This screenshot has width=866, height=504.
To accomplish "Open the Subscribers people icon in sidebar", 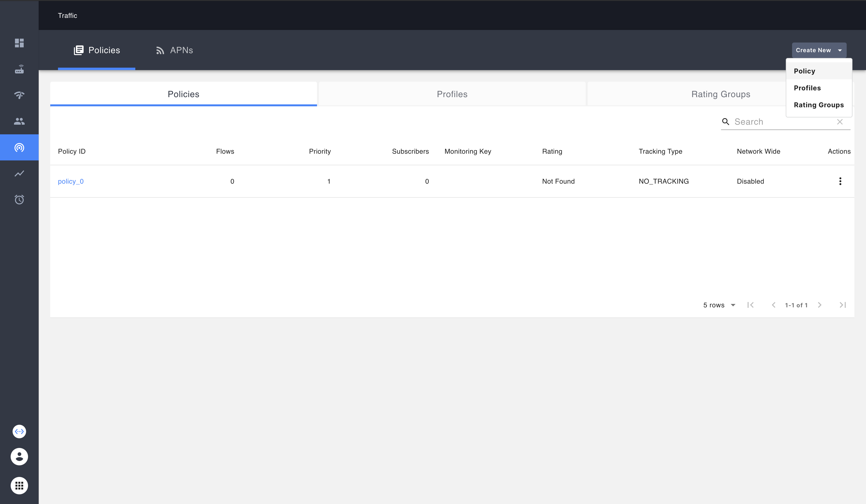I will tap(19, 121).
